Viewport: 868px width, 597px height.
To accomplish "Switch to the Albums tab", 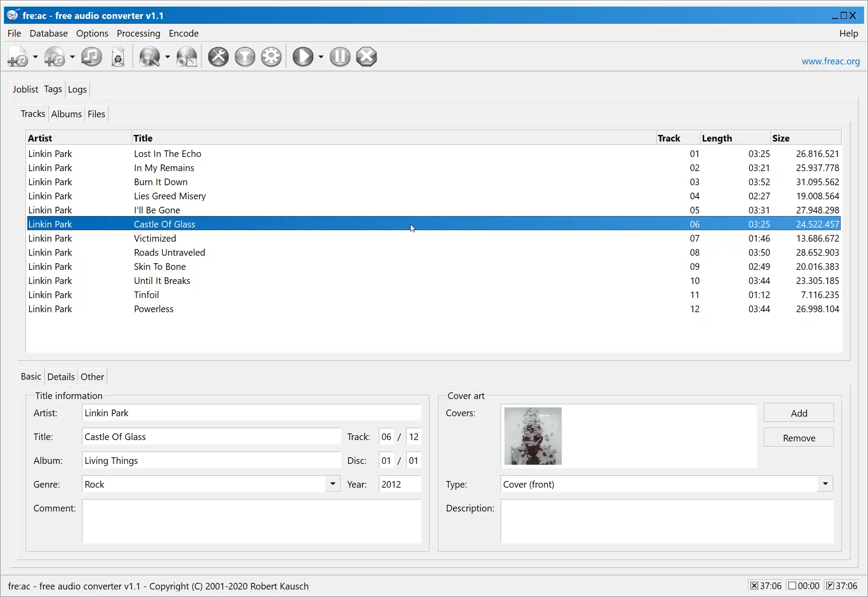I will click(66, 113).
